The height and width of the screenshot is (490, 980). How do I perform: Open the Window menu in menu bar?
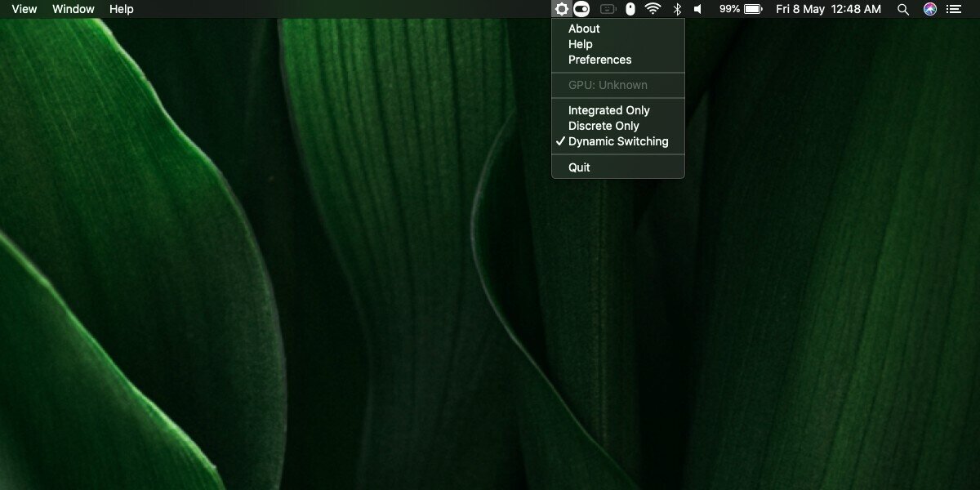click(x=73, y=9)
